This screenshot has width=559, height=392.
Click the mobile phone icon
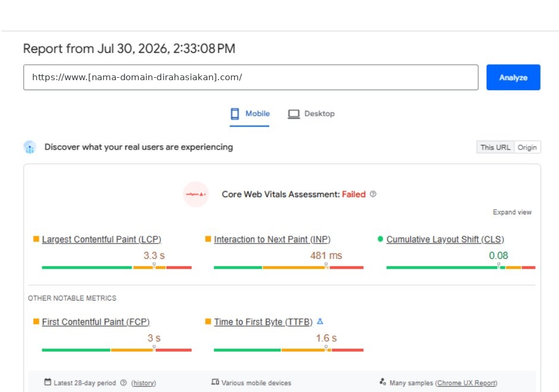[234, 113]
